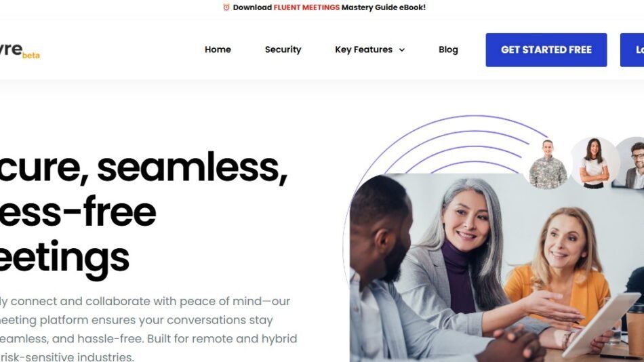The height and width of the screenshot is (362, 644).
Task: Open the Security page
Action: (283, 49)
